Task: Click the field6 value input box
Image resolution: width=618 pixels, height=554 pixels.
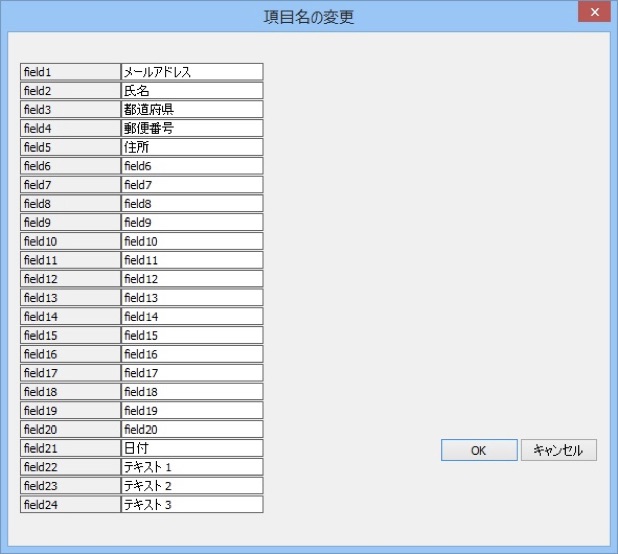Action: (192, 166)
